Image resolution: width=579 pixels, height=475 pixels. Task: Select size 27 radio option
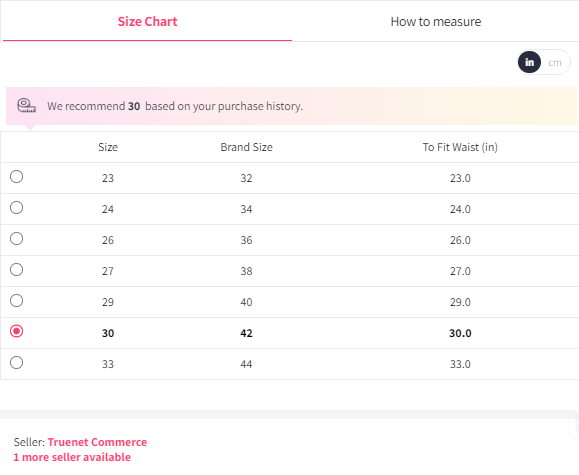tap(16, 270)
